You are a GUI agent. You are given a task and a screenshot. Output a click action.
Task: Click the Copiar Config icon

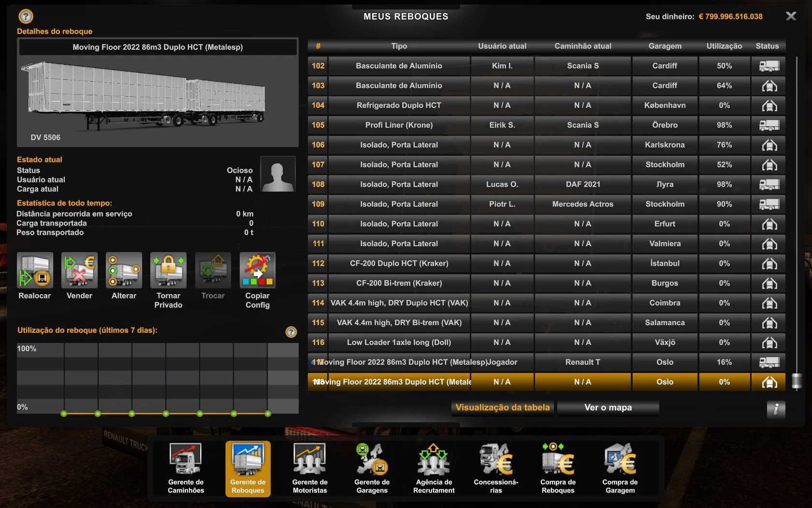click(257, 270)
